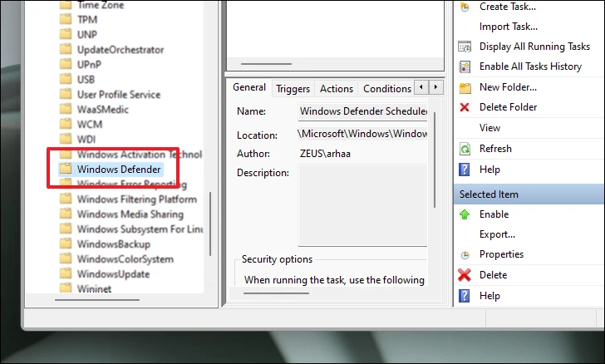Select the Windows Activation Technologies folder

140,155
